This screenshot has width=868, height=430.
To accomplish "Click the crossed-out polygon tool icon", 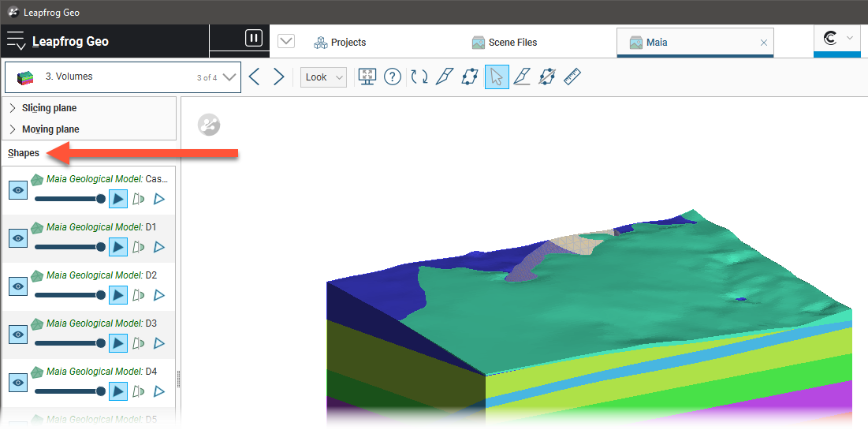I will [547, 77].
